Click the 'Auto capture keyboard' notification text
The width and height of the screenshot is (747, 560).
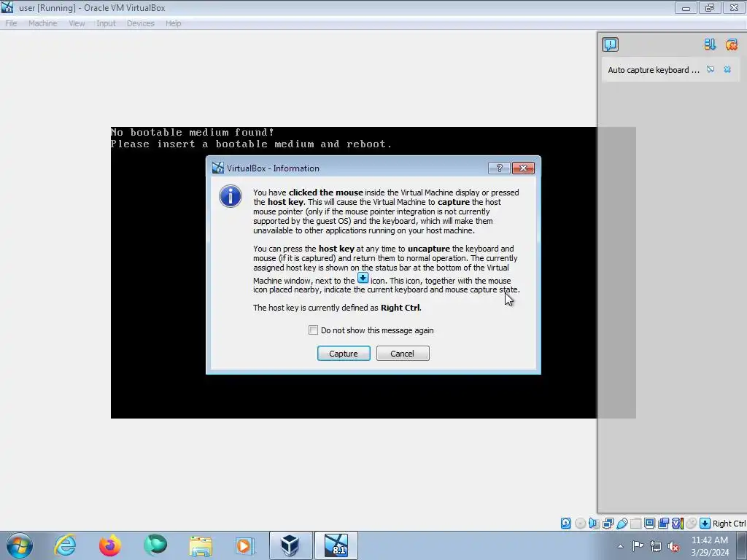click(653, 70)
